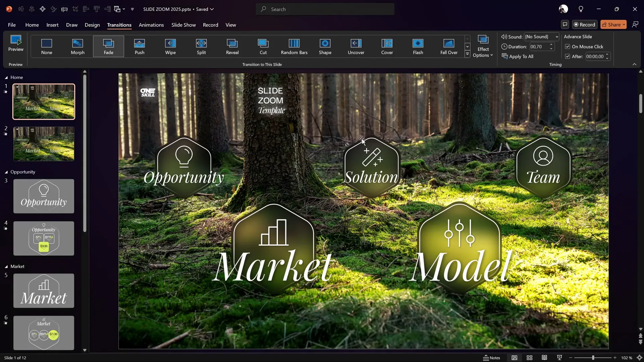Choose the Fall Over transition
644x362 pixels.
(x=449, y=47)
